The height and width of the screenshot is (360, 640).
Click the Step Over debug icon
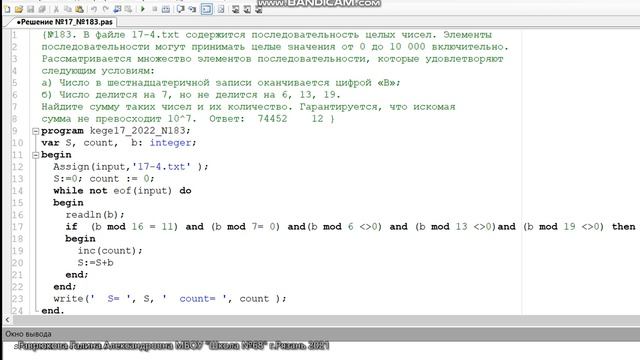pos(180,9)
